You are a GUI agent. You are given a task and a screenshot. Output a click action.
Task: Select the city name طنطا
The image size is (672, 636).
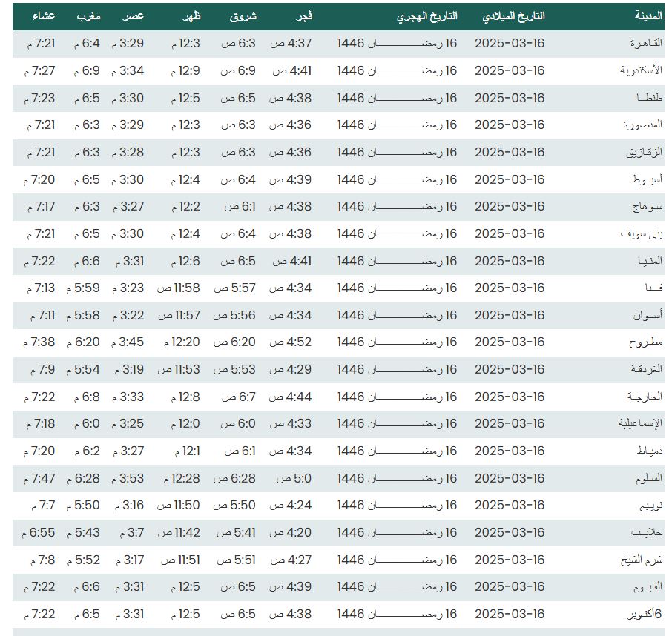(650, 98)
